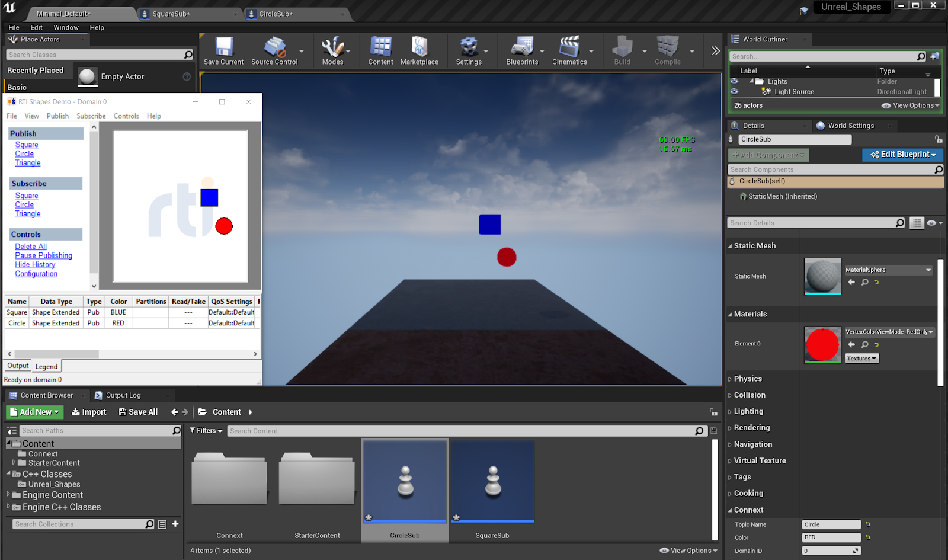
Task: Browse to Element 0 material in Content Browser
Action: pos(865,344)
